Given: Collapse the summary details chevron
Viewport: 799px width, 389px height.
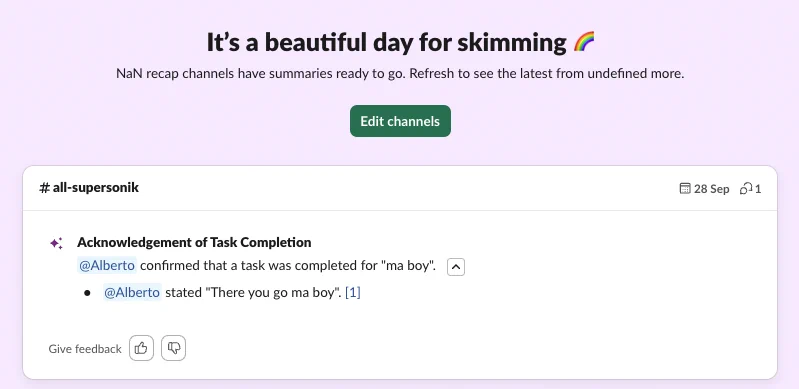Looking at the screenshot, I should (456, 267).
